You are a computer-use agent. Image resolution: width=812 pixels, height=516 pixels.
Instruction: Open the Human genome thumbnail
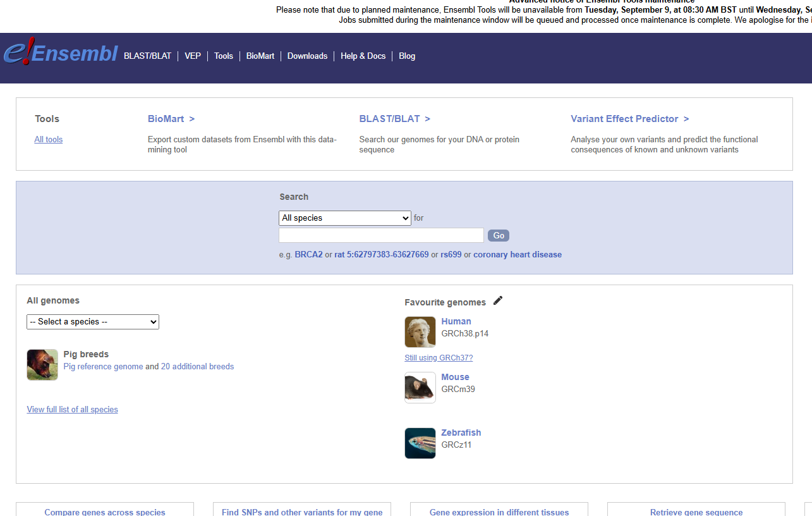[x=420, y=332]
